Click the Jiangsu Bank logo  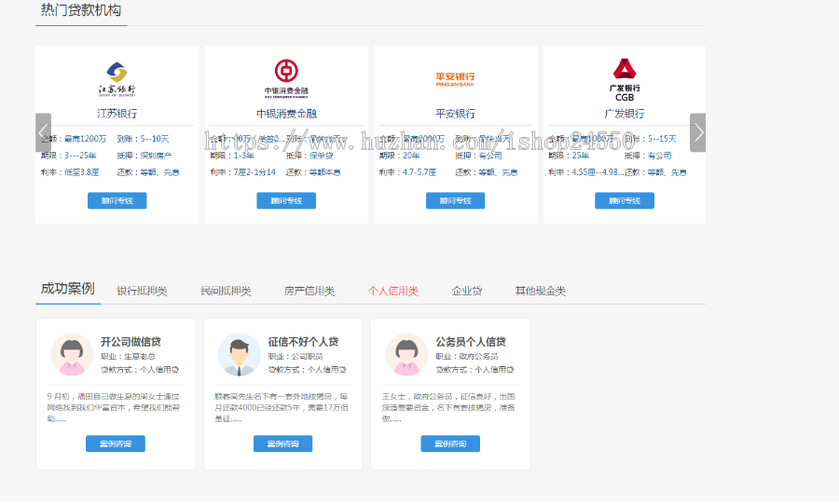pyautogui.click(x=117, y=79)
